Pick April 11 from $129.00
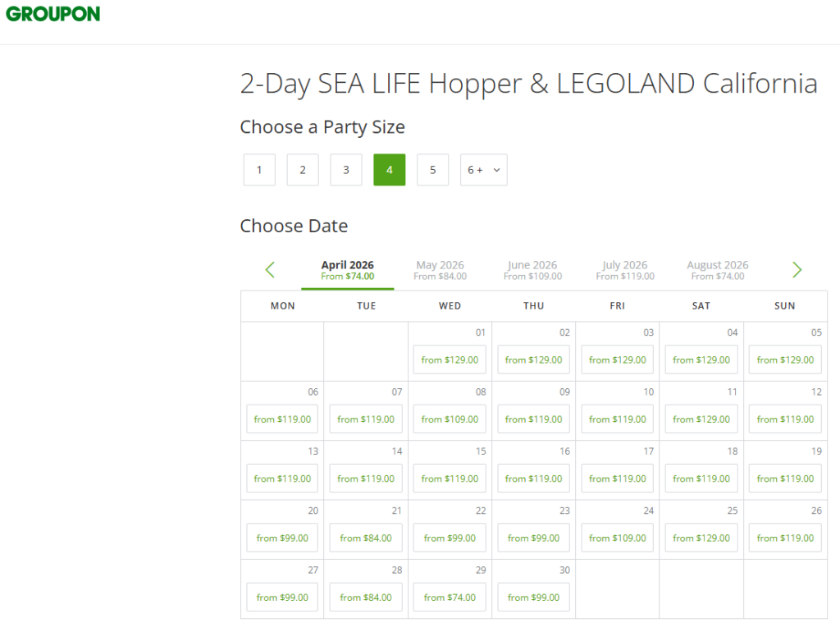The image size is (840, 632). point(701,419)
